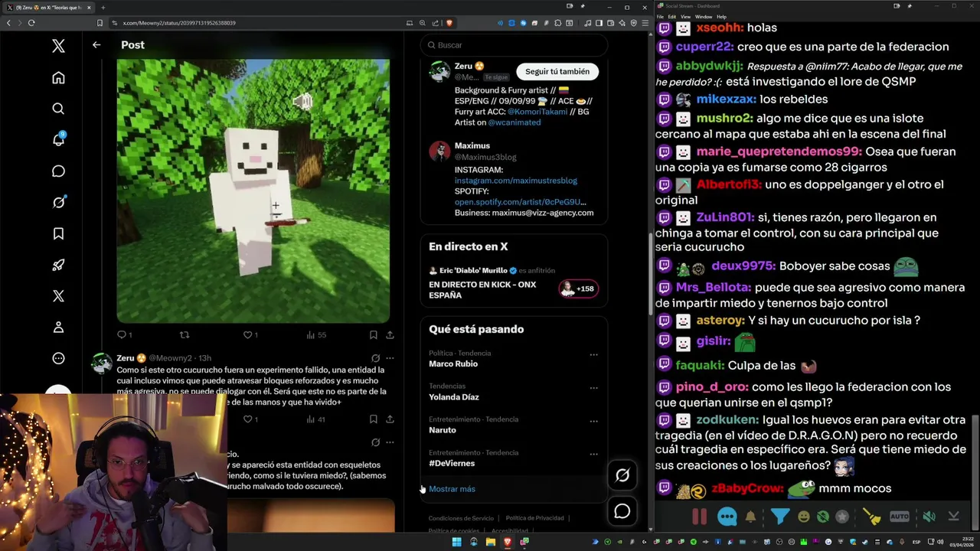Open the More options circle in sidebar

click(x=58, y=358)
